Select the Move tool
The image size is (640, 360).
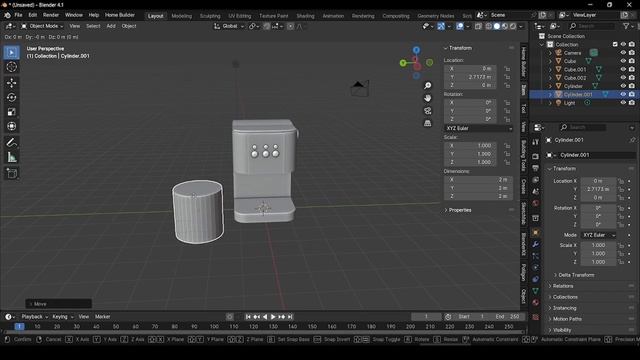pos(11,83)
